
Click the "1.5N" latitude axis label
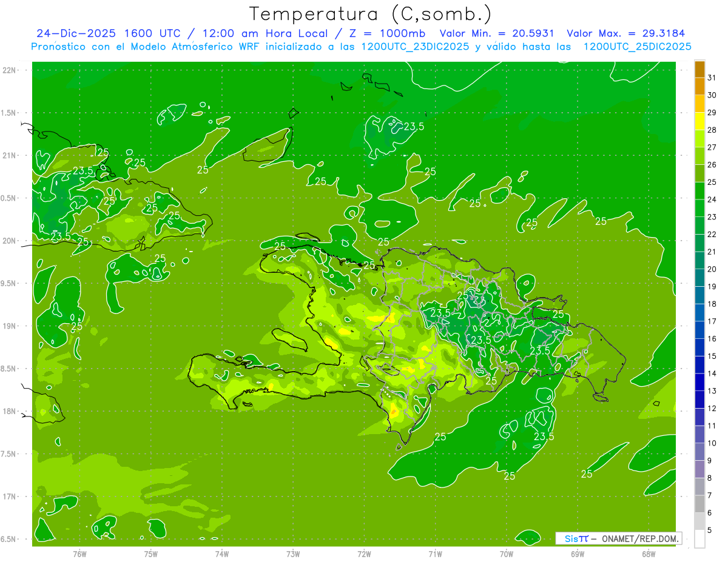click(9, 113)
